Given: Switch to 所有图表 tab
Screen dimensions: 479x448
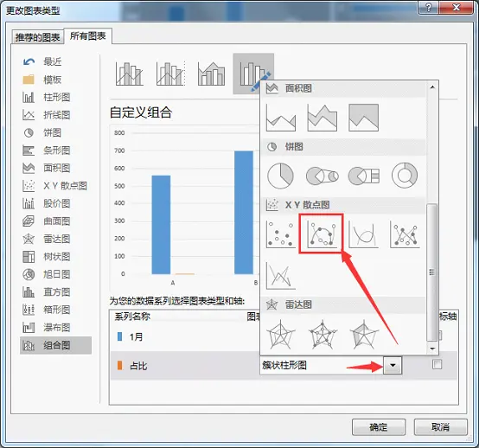Looking at the screenshot, I should pyautogui.click(x=88, y=36).
